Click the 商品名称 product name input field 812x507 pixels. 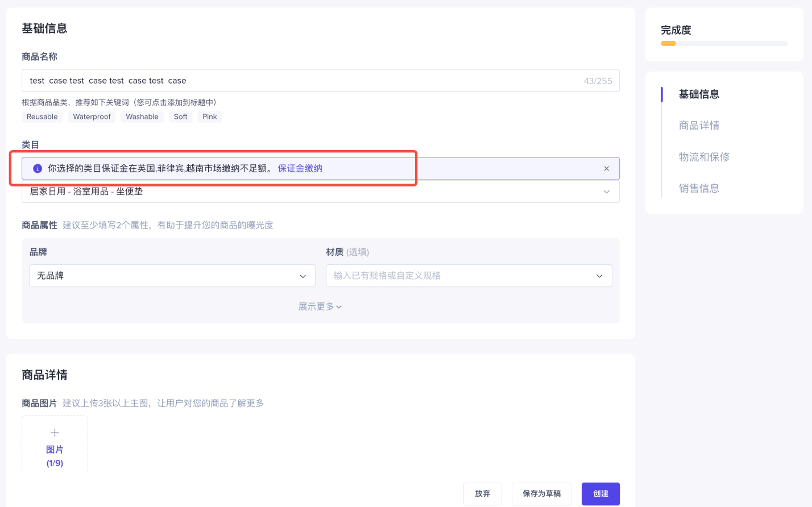[301, 81]
